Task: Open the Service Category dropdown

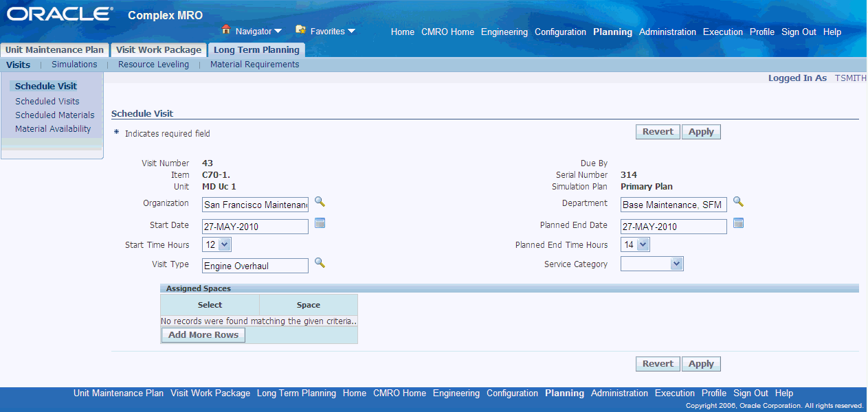Action: (x=652, y=264)
